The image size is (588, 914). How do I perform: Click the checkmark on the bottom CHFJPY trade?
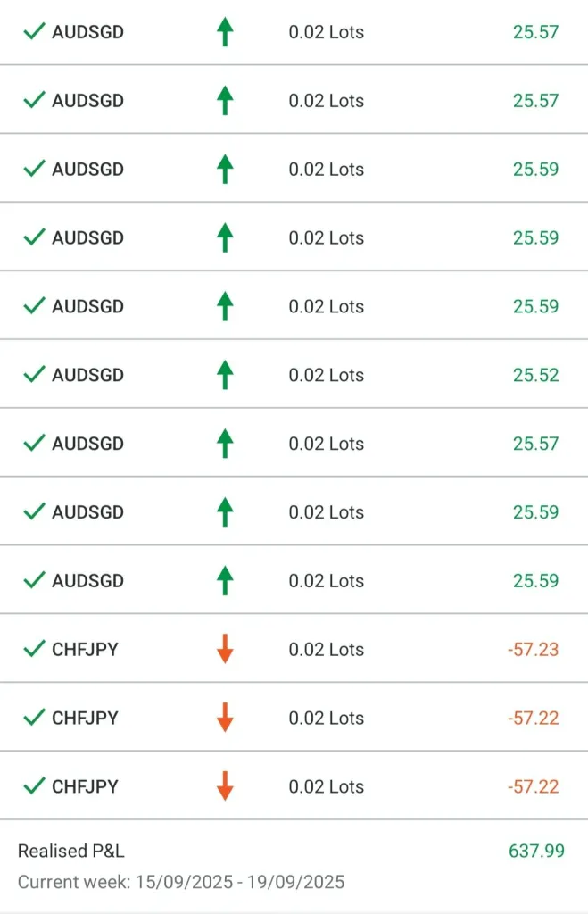(x=34, y=786)
